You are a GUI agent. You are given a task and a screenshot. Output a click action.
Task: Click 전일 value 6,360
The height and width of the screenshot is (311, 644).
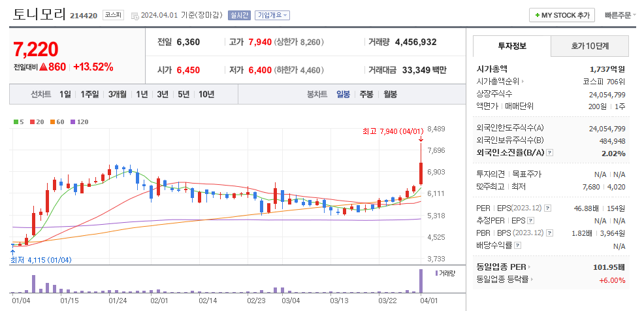[x=188, y=42]
